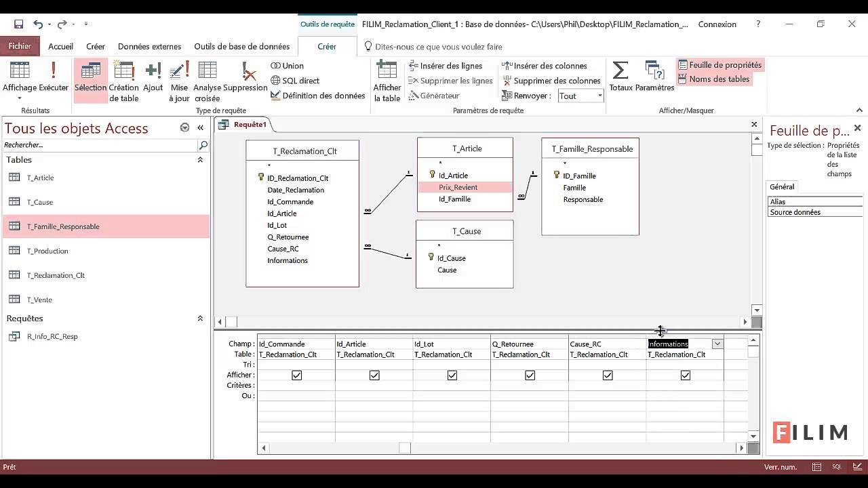Select the Prix_Revient field in T_Article
868x488 pixels.
465,187
